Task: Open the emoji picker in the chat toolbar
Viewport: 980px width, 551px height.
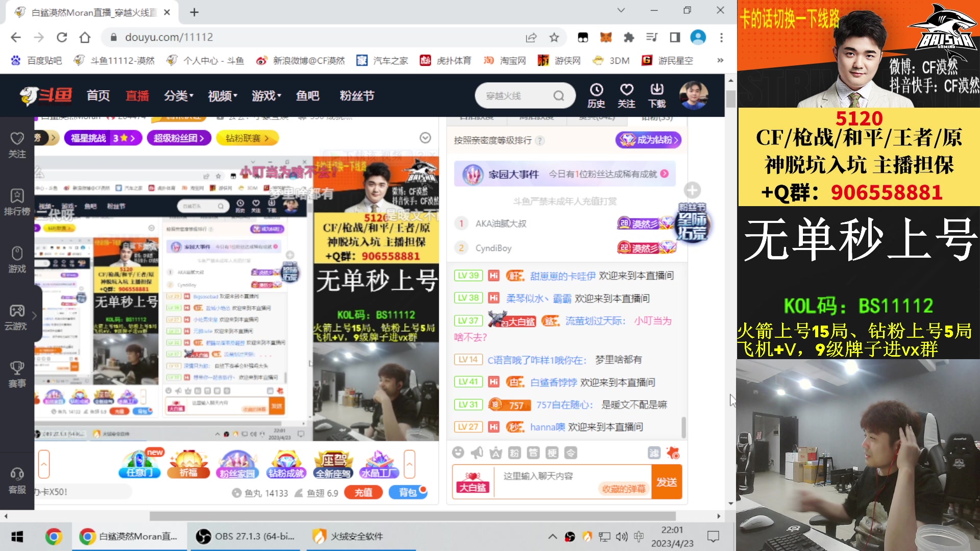Action: pos(458,453)
